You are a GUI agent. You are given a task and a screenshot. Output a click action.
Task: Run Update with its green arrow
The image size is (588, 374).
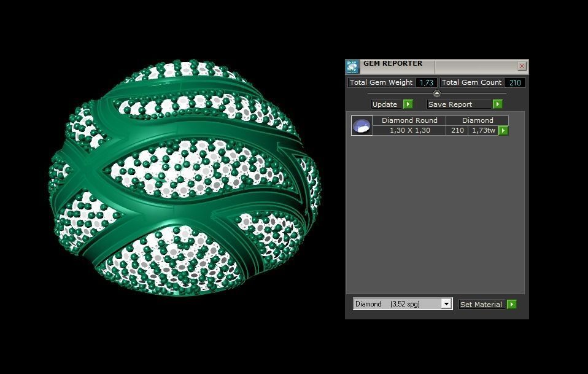pyautogui.click(x=408, y=104)
